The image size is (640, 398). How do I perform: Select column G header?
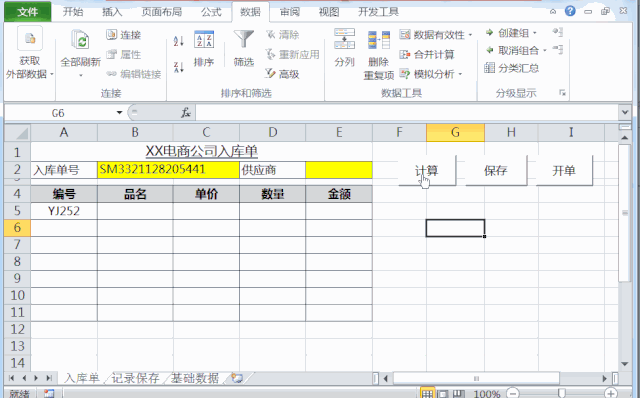[x=455, y=133]
